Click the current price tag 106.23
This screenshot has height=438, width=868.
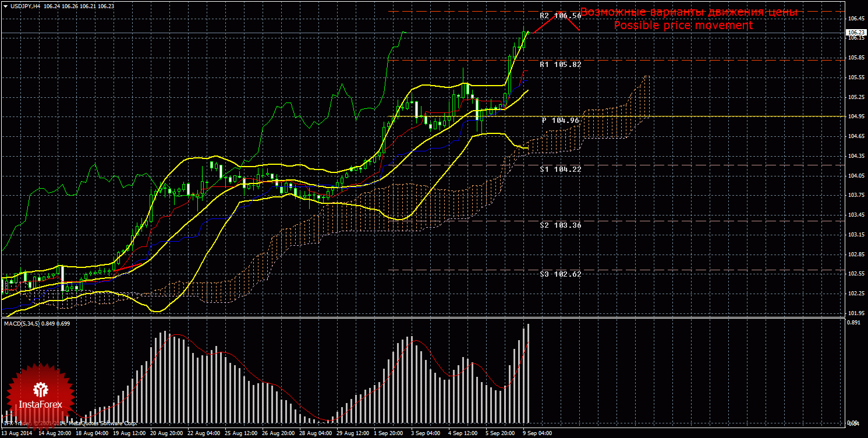pos(855,33)
